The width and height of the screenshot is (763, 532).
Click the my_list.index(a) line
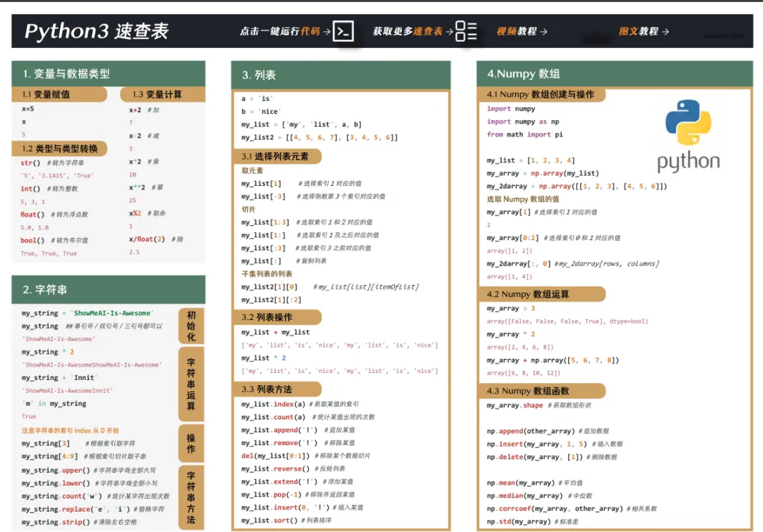point(300,404)
